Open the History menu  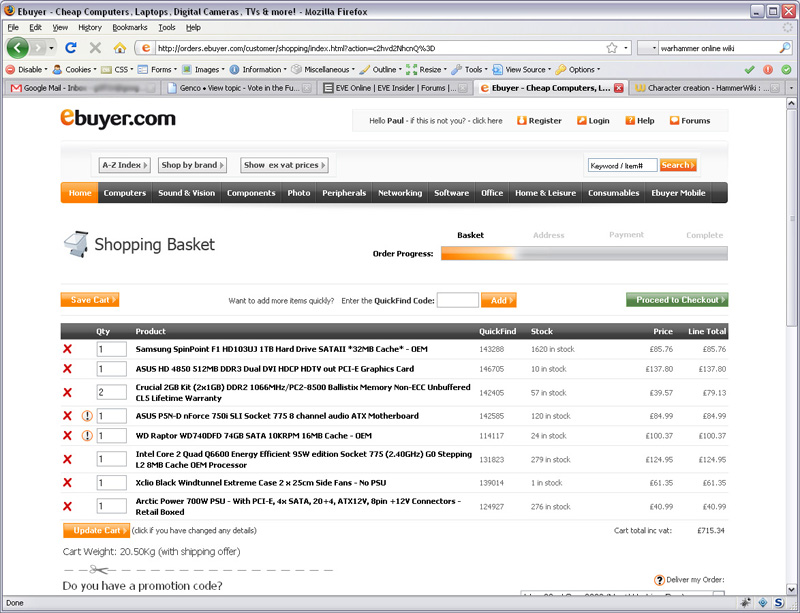coord(90,28)
